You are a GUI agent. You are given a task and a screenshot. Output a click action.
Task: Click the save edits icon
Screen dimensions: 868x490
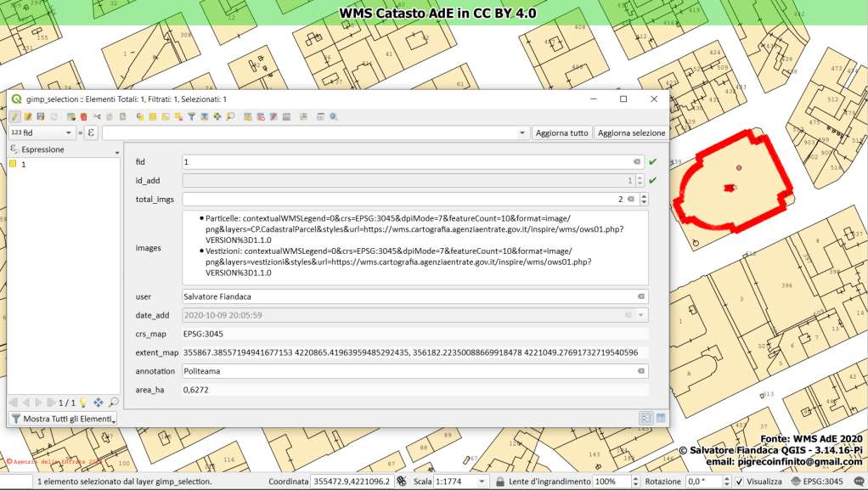tap(40, 116)
